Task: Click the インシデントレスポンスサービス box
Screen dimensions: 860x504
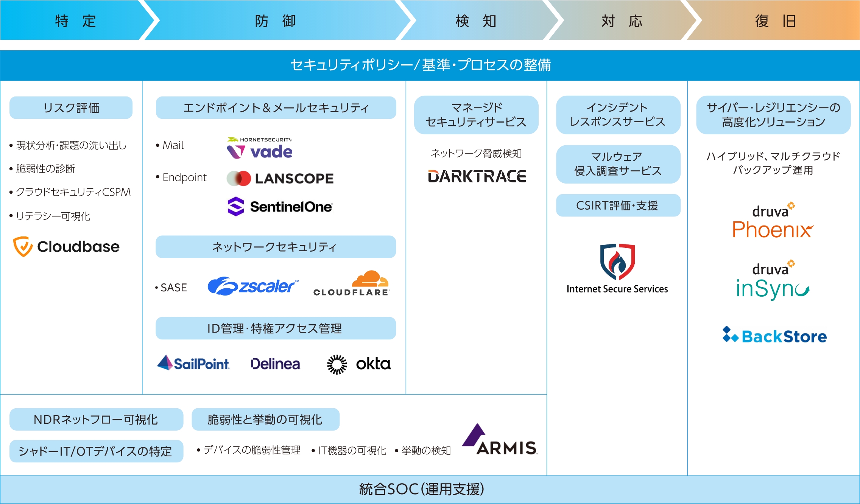Action: coord(618,115)
